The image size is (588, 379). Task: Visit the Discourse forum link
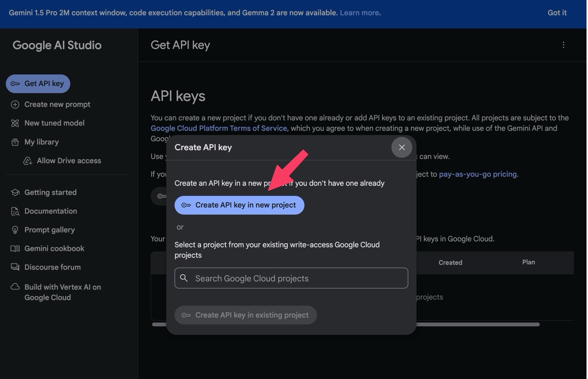click(x=52, y=267)
